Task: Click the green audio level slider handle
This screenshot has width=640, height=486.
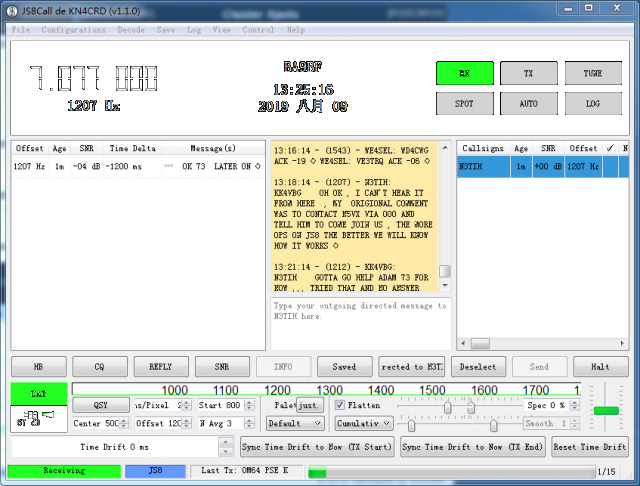Action: [606, 411]
